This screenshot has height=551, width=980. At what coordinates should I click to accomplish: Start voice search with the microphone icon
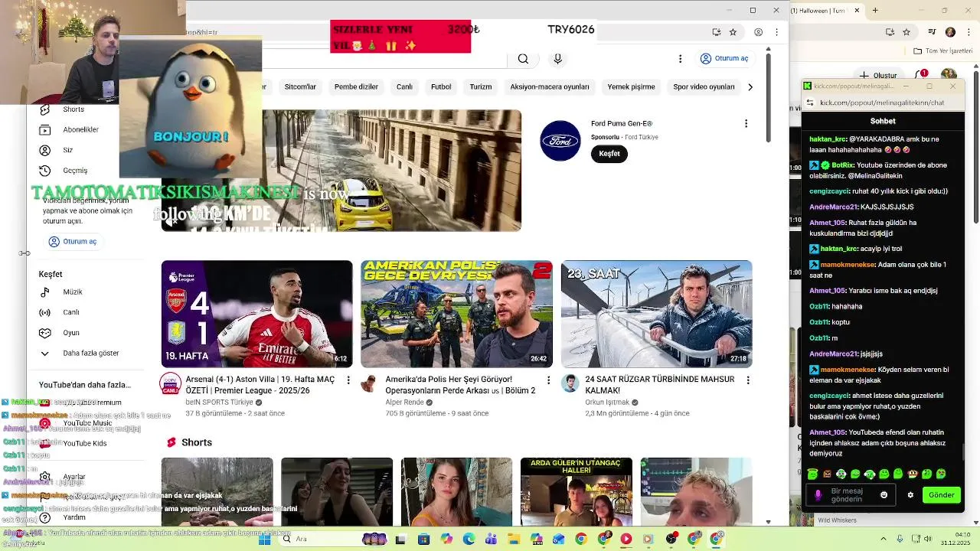click(x=557, y=59)
